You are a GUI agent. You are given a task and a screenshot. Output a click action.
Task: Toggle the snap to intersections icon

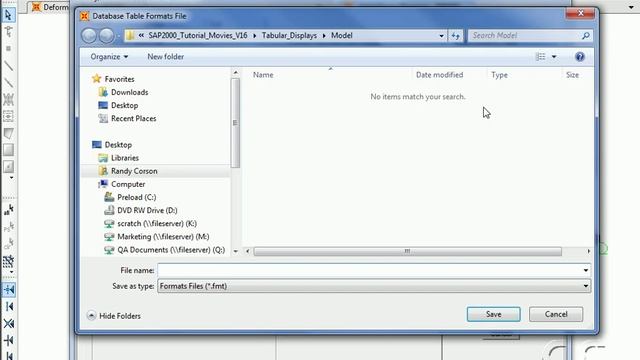click(9, 323)
